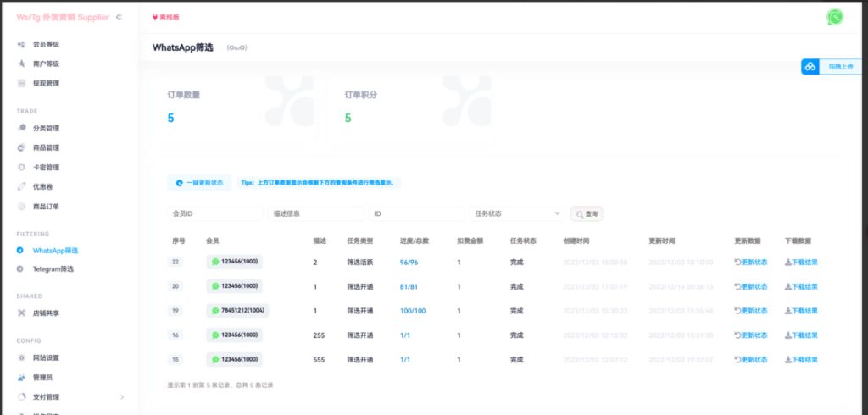Click the 管理员 sidebar icon

[x=21, y=378]
